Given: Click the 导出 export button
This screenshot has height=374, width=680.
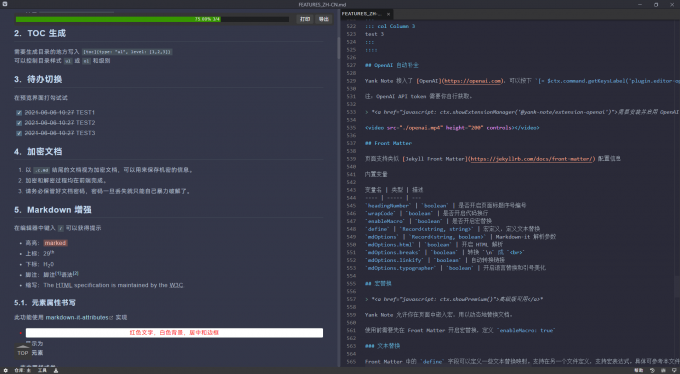Looking at the screenshot, I should click(x=324, y=19).
